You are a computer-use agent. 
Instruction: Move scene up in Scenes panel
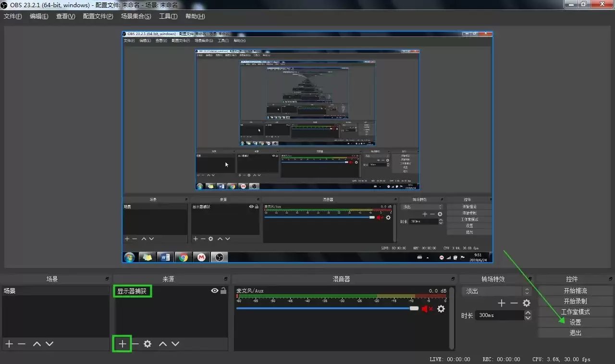(37, 344)
